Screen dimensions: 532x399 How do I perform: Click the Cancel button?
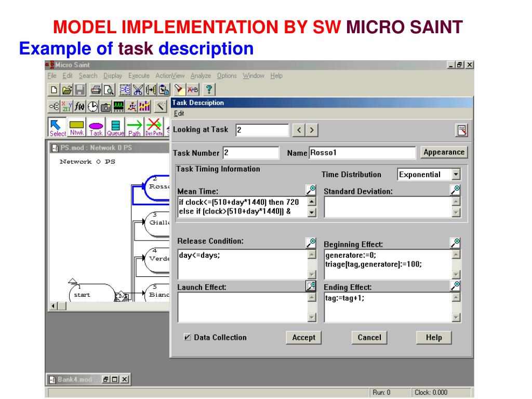[369, 338]
